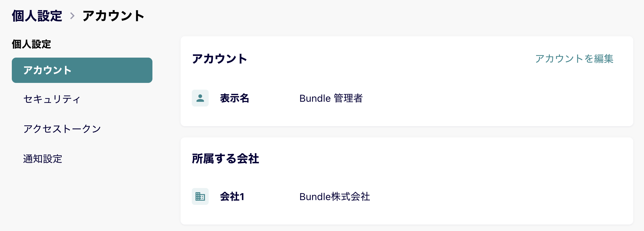Click the building icon beside 会社1
The height and width of the screenshot is (231, 644).
200,196
